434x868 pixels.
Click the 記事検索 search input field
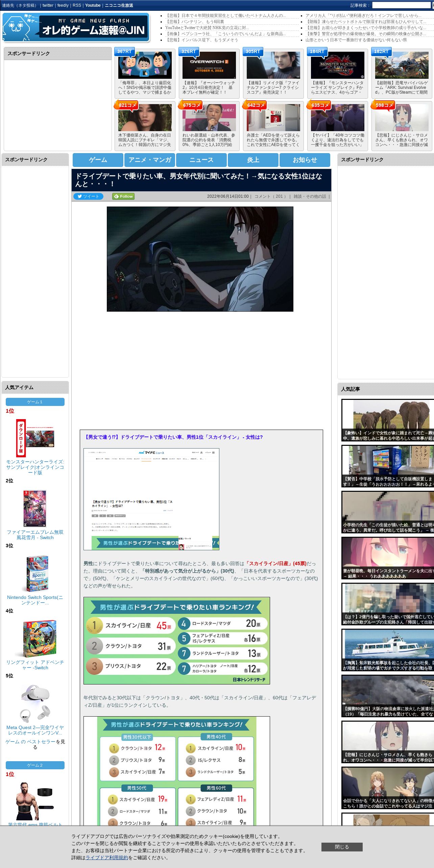pyautogui.click(x=401, y=5)
